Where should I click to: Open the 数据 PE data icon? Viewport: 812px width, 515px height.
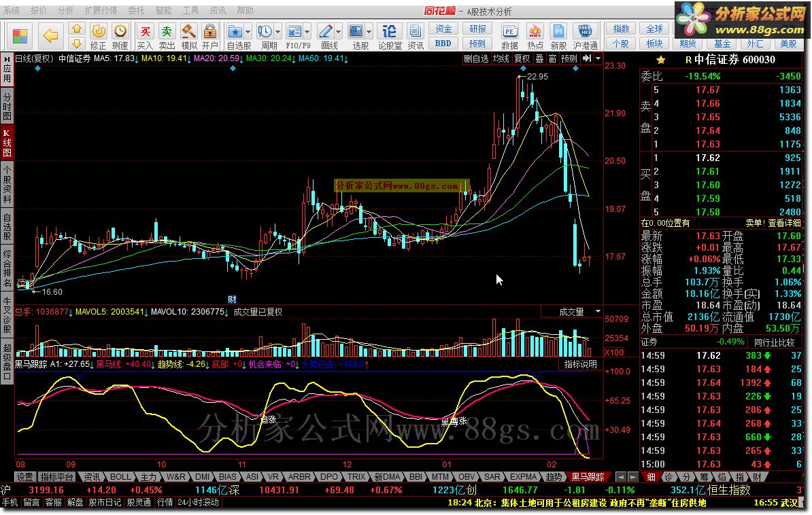click(x=509, y=36)
